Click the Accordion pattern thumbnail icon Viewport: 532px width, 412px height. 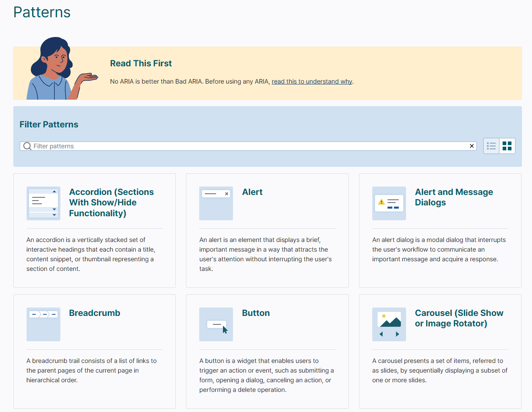click(x=43, y=203)
